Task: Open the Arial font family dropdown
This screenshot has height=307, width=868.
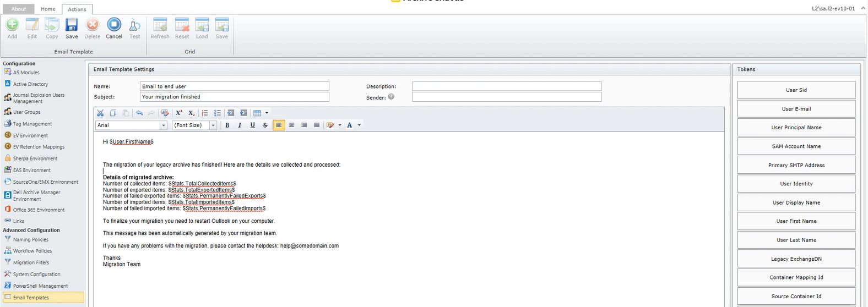Action: pos(164,125)
